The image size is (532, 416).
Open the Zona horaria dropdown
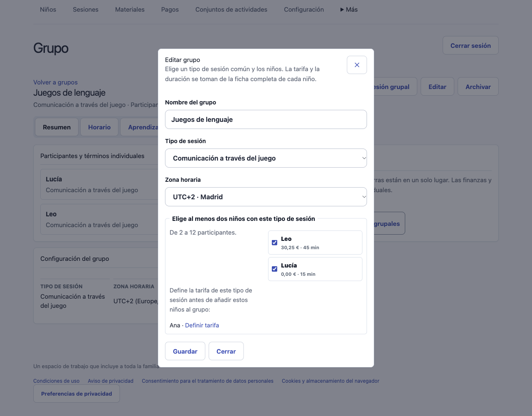tap(266, 197)
